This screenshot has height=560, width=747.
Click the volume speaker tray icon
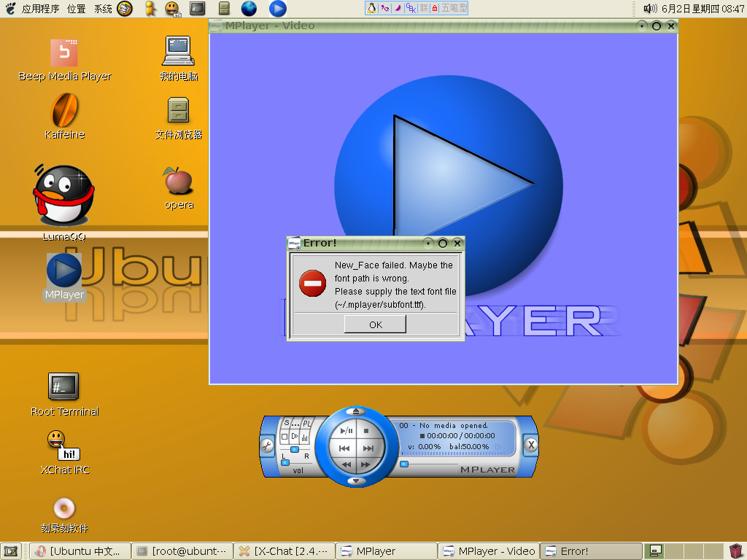(650, 8)
